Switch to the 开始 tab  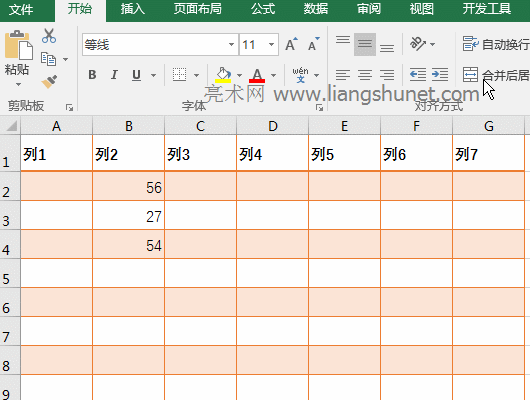[80, 9]
